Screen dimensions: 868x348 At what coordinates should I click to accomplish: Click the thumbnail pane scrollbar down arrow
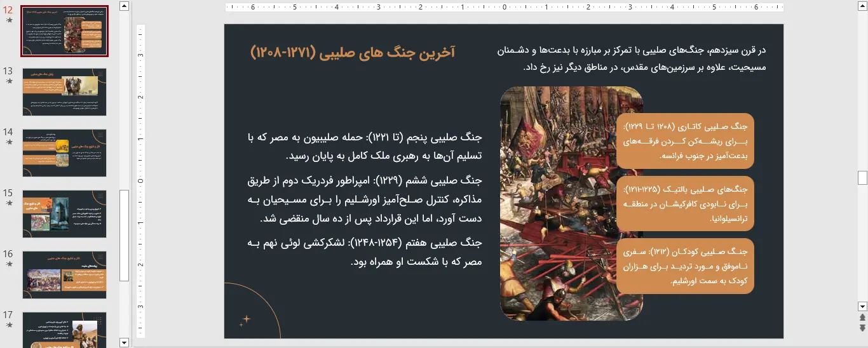(124, 342)
